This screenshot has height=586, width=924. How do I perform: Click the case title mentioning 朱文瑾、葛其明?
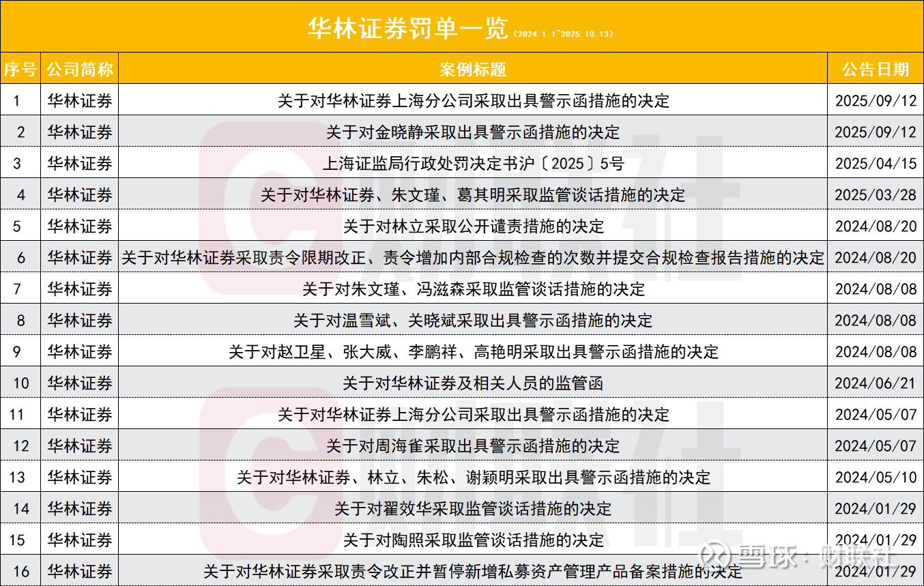pos(473,195)
